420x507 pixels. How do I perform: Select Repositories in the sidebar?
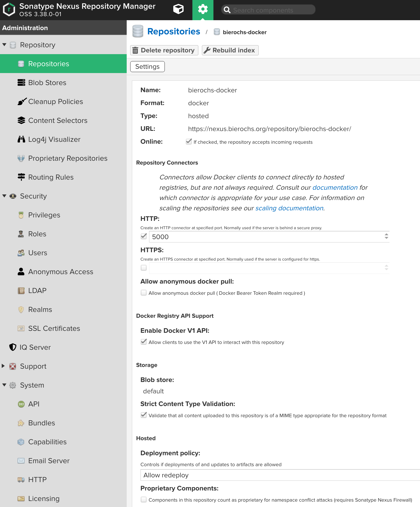click(x=63, y=64)
